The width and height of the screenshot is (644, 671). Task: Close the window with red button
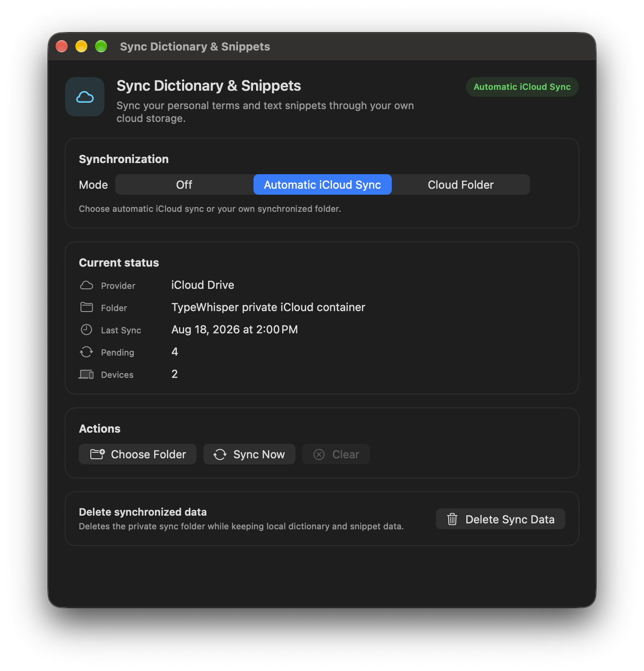point(62,46)
